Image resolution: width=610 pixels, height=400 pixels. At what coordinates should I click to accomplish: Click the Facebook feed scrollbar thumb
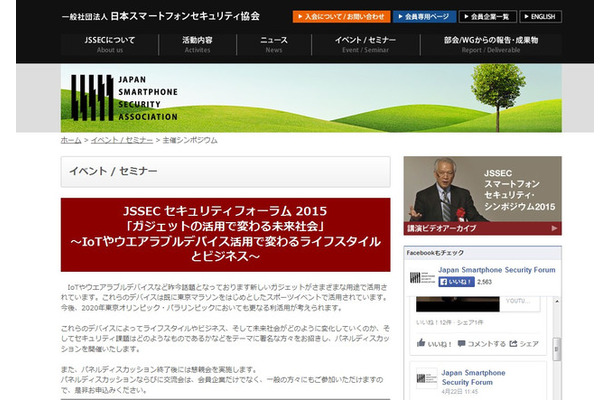pos(557,349)
